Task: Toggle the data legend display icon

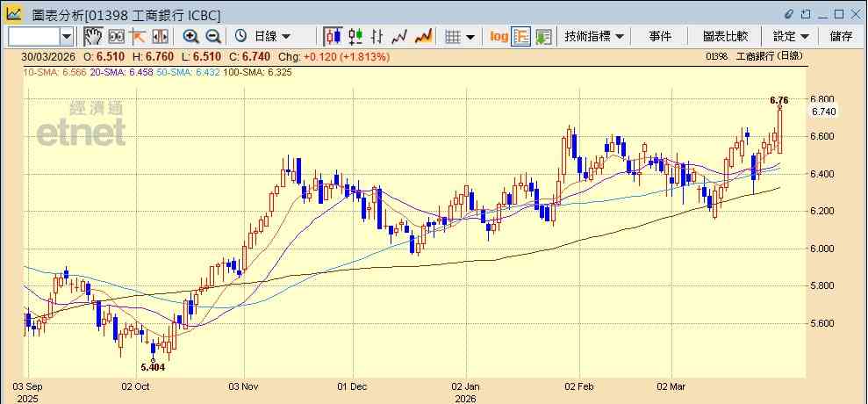Action: [x=521, y=37]
